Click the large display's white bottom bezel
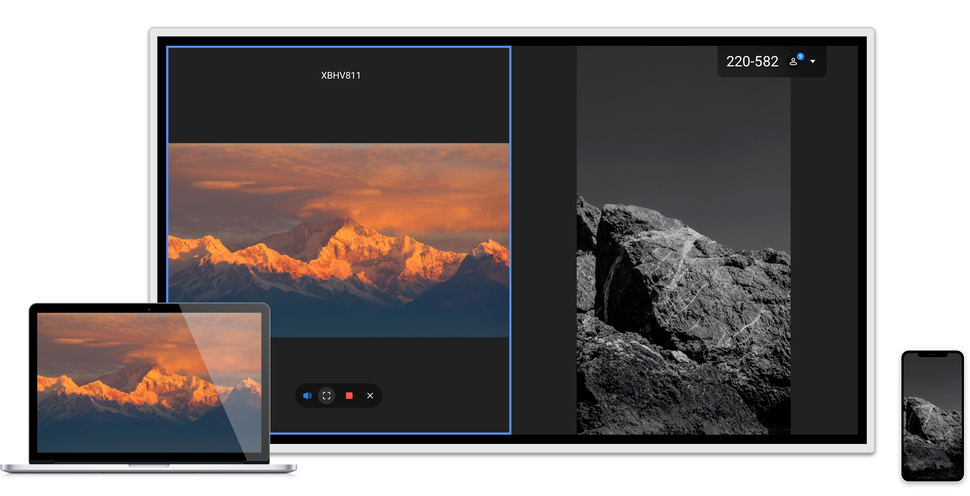 pyautogui.click(x=600, y=447)
